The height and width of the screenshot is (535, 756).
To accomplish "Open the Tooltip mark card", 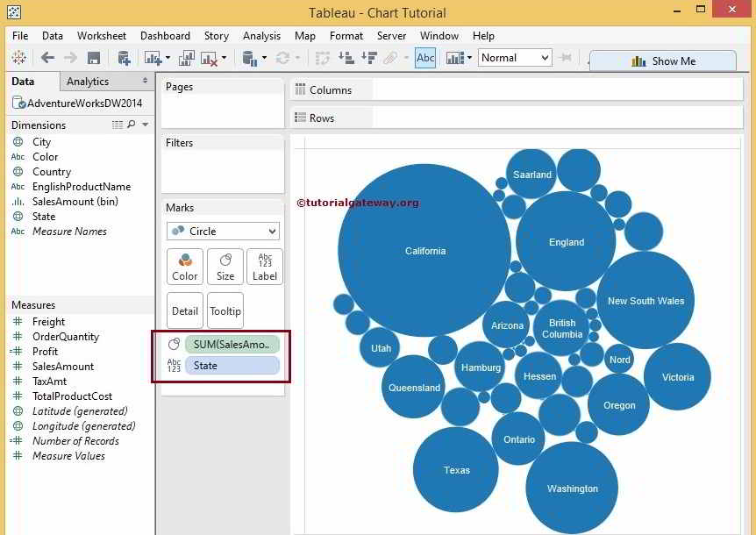I will pyautogui.click(x=225, y=310).
